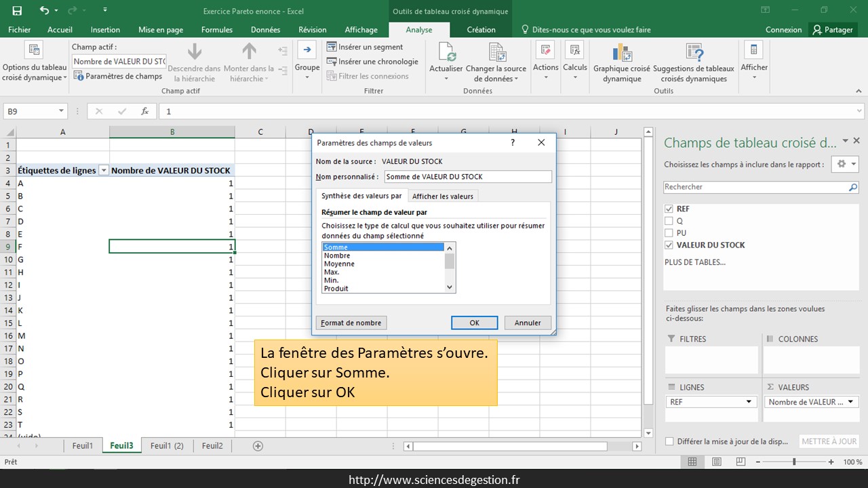Open Graphique croisé dynamique chart icon
The height and width of the screenshot is (488, 868).
pos(621,53)
